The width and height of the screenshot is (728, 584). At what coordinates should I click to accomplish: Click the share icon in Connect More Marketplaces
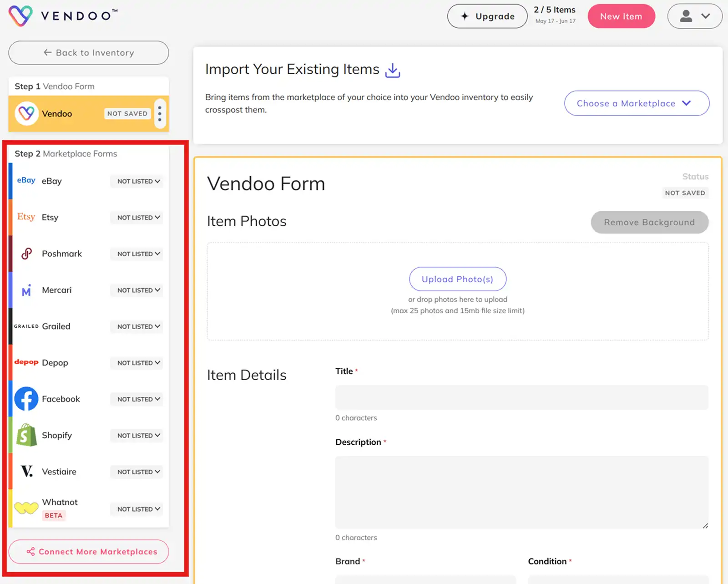pos(30,552)
